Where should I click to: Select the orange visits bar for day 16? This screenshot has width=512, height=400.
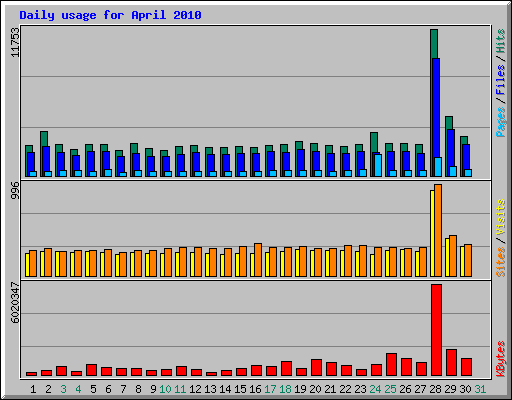pyautogui.click(x=258, y=260)
